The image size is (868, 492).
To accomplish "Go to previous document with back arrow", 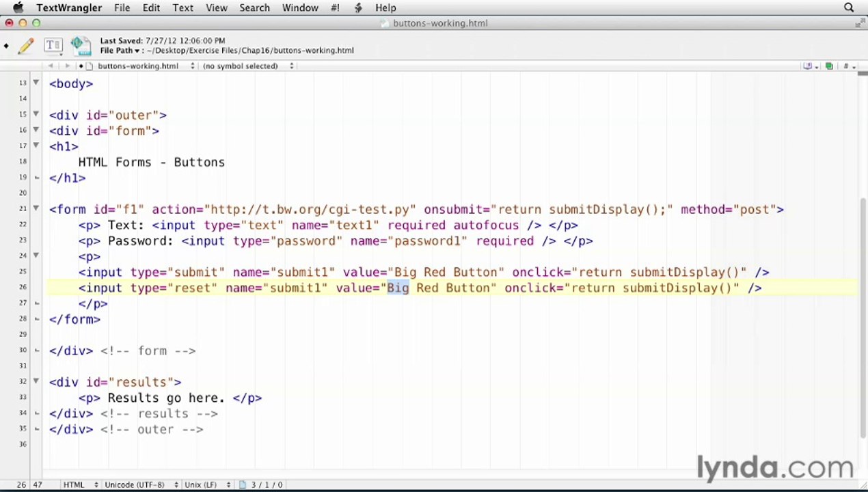I will [50, 66].
